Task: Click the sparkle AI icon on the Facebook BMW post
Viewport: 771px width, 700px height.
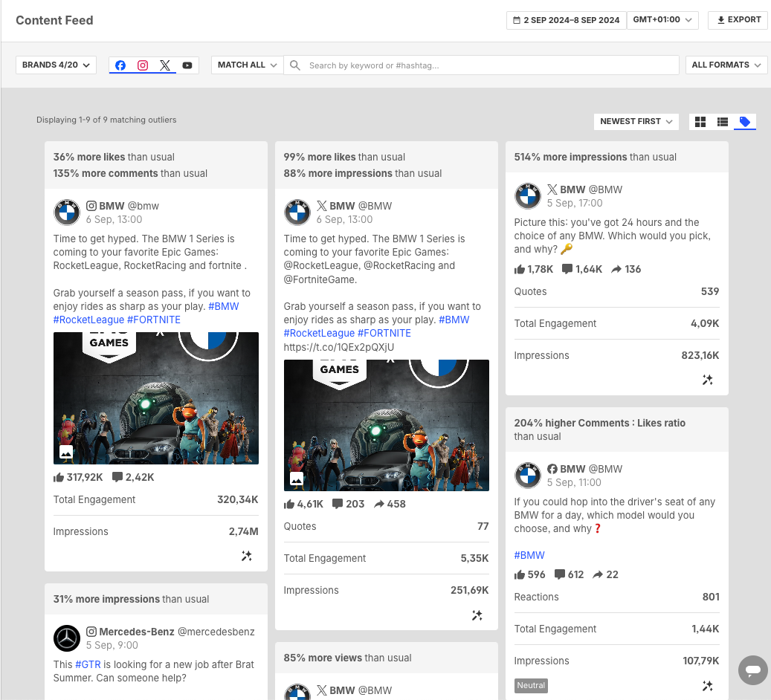Action: tap(708, 686)
